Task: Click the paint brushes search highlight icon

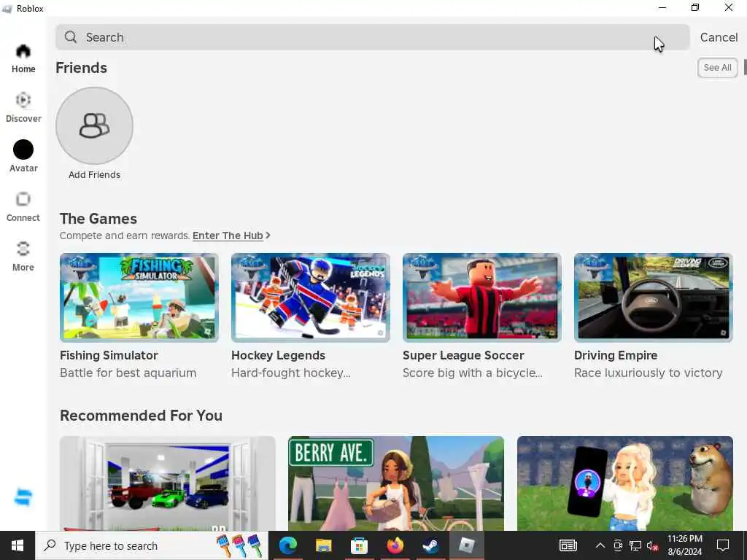Action: point(239,545)
